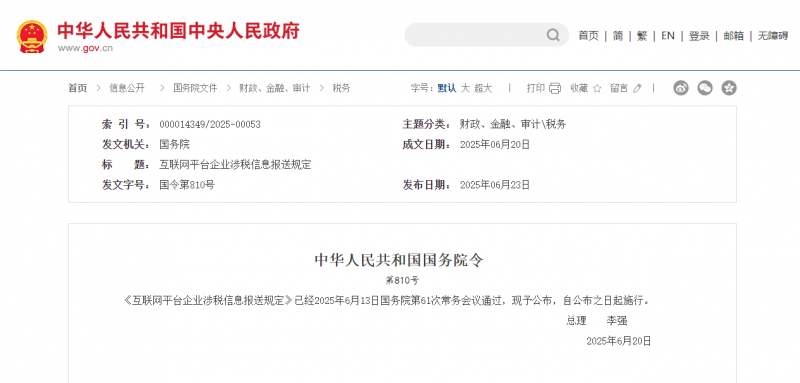
Task: Select document number 国令第810号
Action: (x=187, y=185)
